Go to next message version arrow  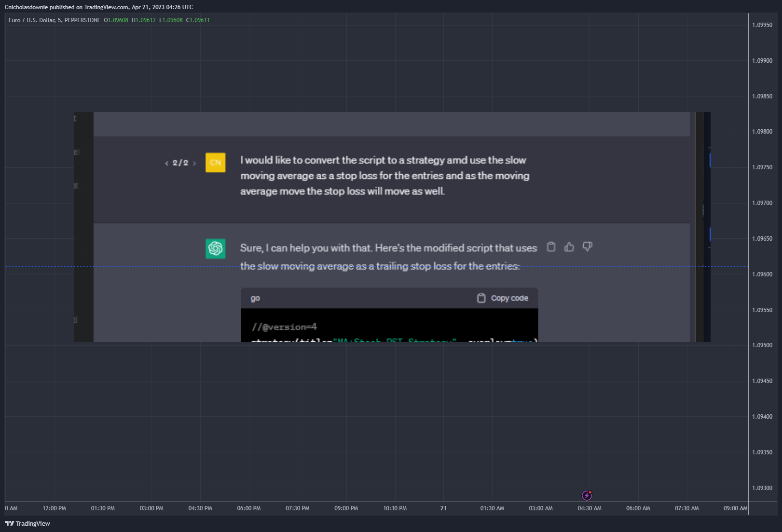[x=194, y=163]
